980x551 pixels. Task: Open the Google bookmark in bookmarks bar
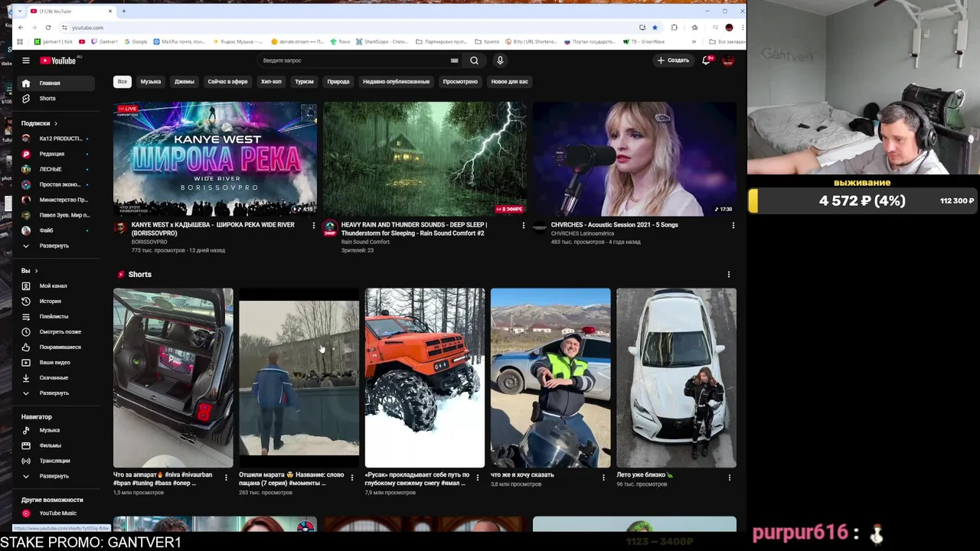tap(135, 41)
